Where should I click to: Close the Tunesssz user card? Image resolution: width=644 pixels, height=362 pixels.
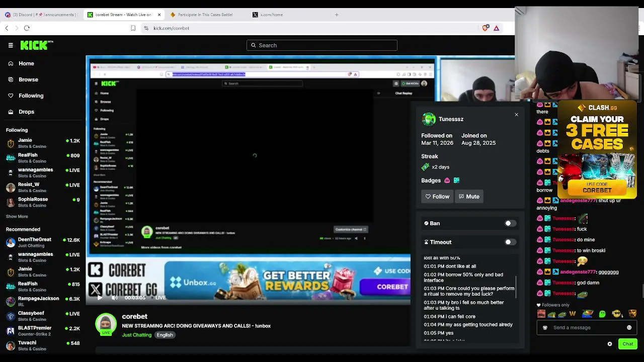(x=516, y=115)
